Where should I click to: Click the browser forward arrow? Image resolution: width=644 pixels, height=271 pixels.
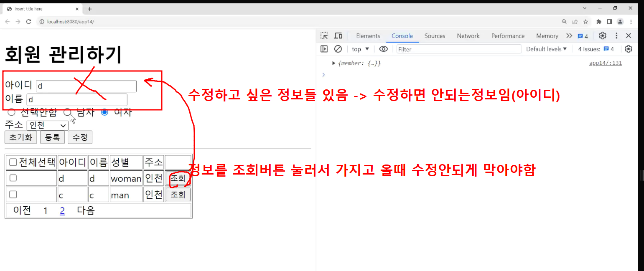(x=18, y=22)
